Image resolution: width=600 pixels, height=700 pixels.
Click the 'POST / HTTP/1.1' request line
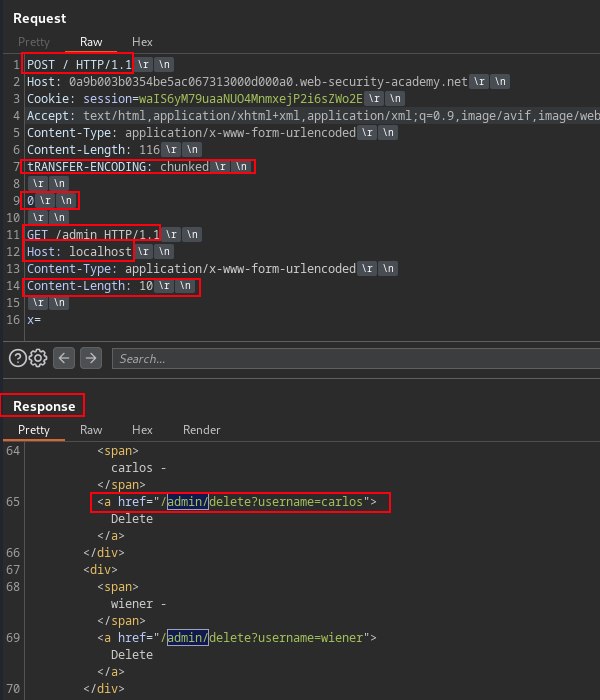coord(79,65)
